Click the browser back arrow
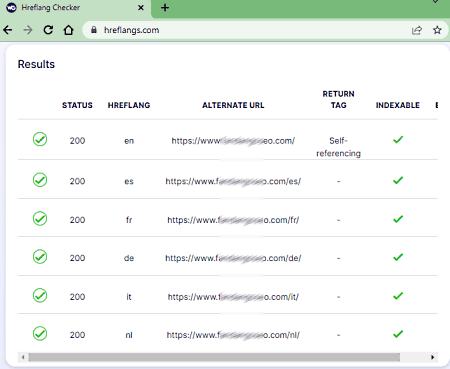 [8, 30]
